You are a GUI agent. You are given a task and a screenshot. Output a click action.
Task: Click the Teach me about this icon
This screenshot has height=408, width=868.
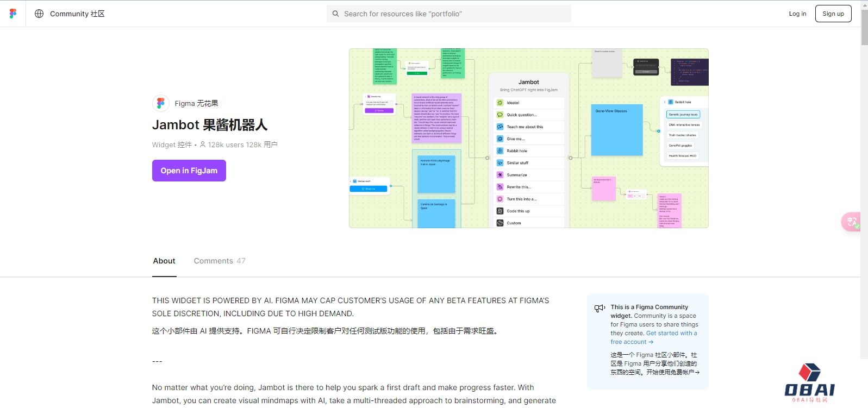pyautogui.click(x=500, y=127)
